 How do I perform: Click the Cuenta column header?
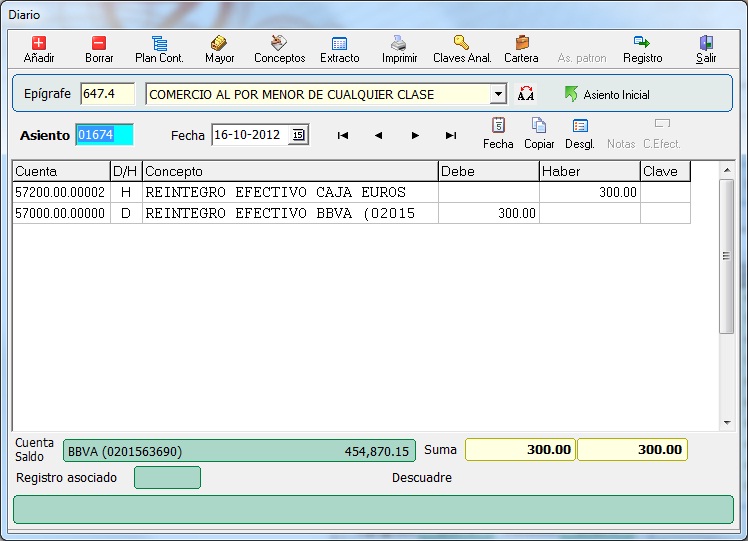pos(61,171)
